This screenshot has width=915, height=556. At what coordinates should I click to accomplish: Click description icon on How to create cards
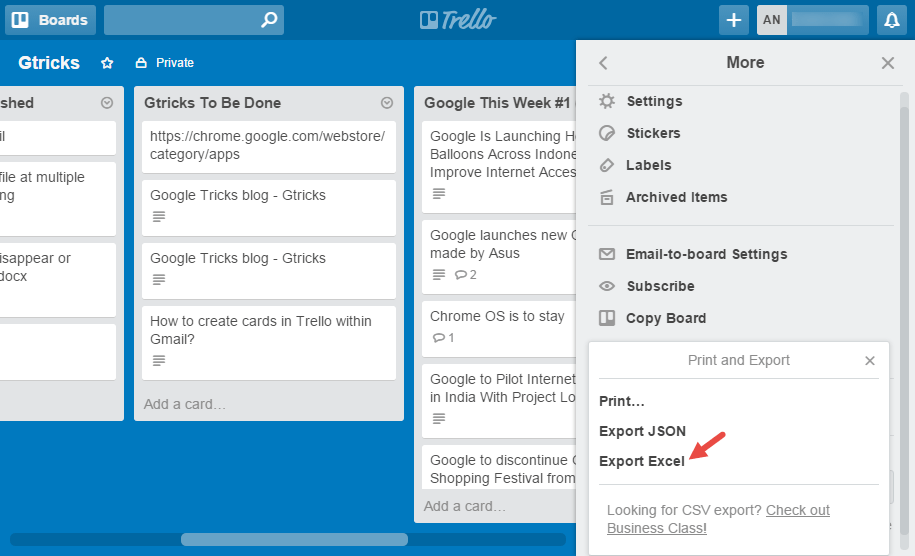(159, 361)
